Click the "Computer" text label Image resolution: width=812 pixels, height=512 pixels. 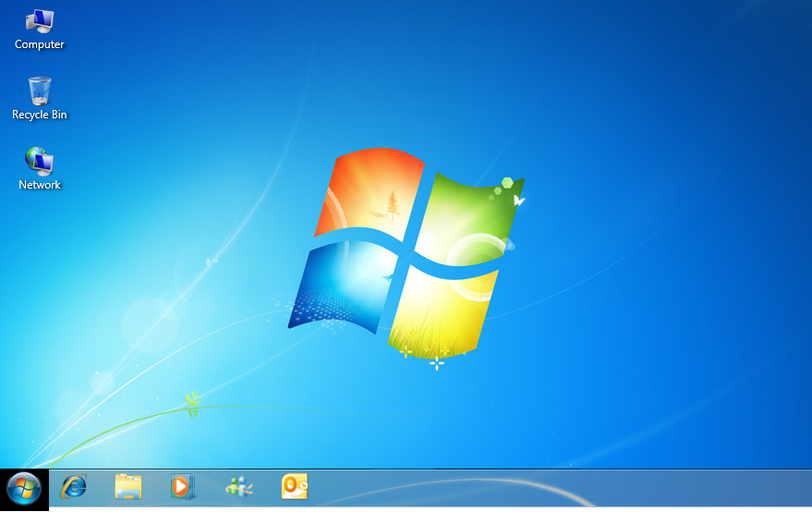[x=40, y=44]
